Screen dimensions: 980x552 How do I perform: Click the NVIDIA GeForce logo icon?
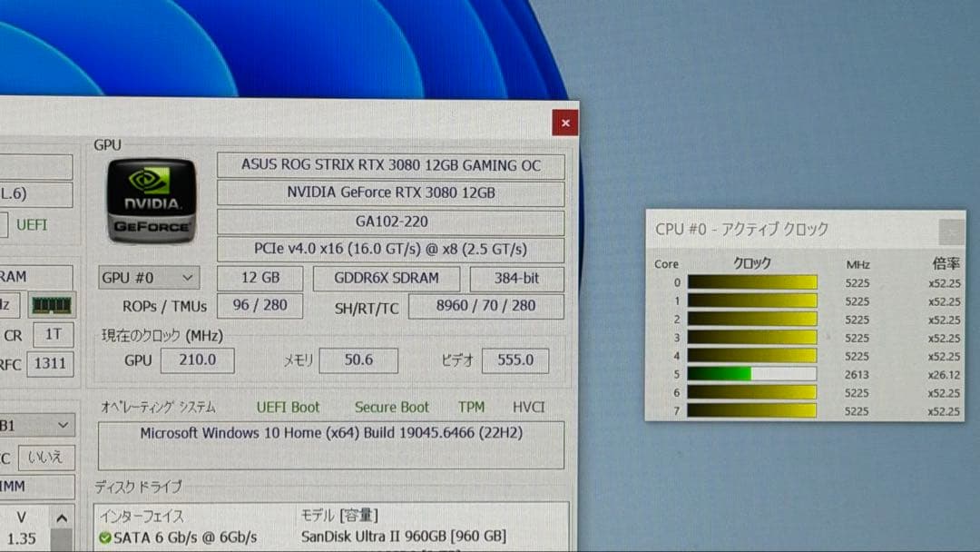pyautogui.click(x=150, y=202)
